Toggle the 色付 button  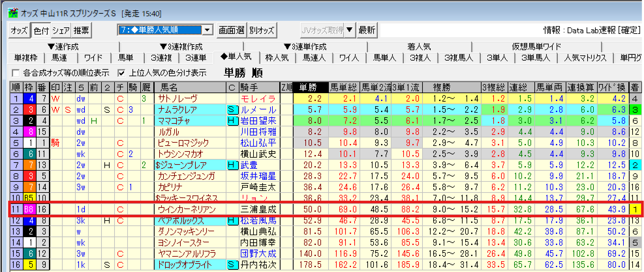41,31
